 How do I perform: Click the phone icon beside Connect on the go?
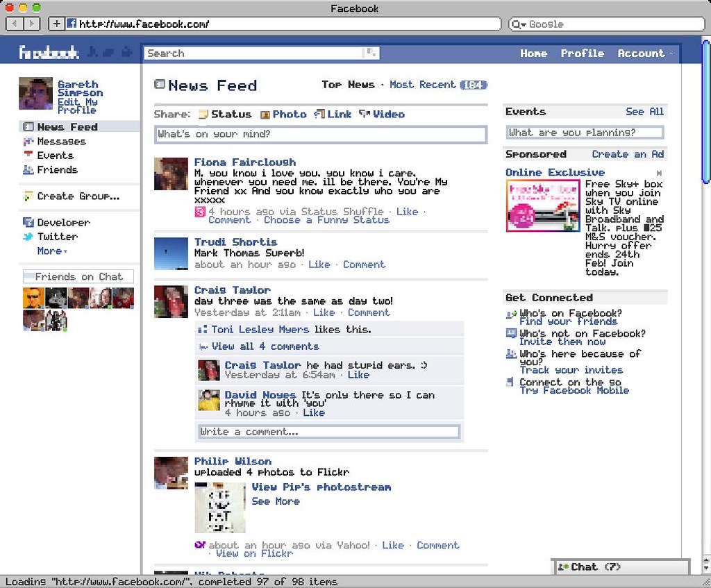(x=510, y=383)
